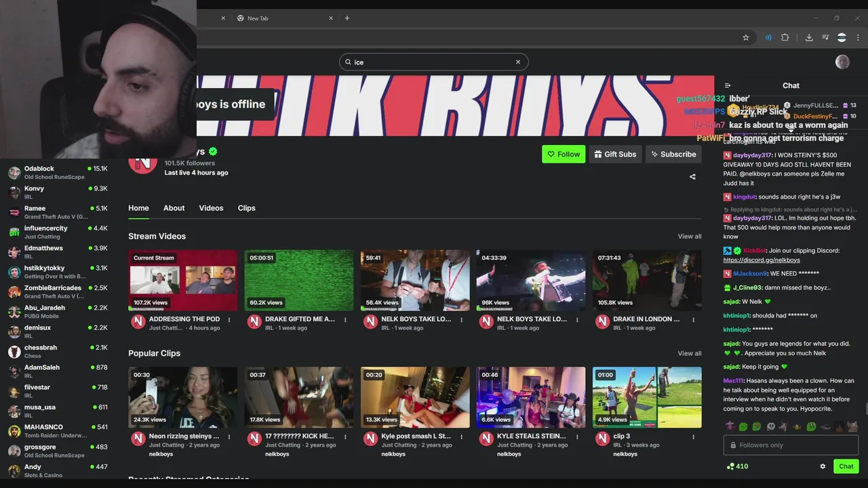Click JennyFULLSE gift leaderboard entry
This screenshot has height=488, width=868.
click(820, 106)
